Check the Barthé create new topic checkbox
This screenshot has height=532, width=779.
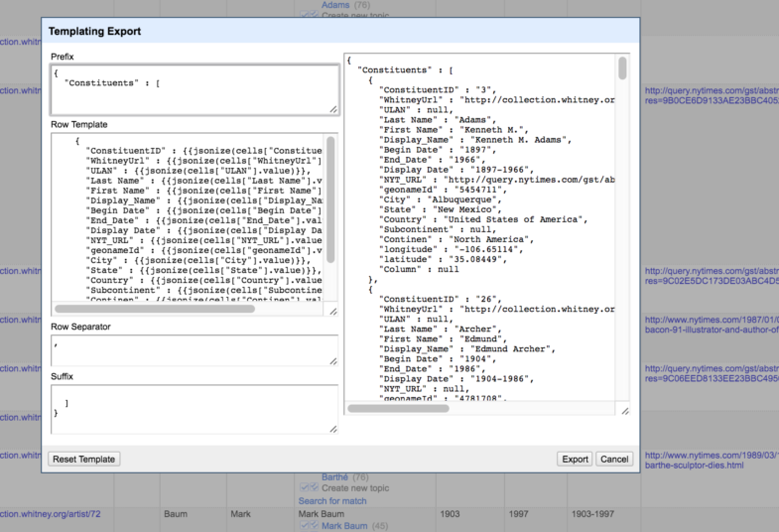click(304, 487)
